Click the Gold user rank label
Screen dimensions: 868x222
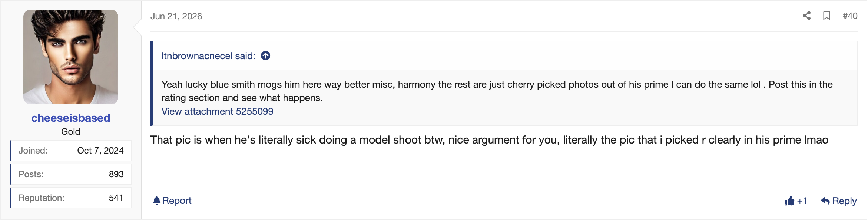click(x=71, y=132)
